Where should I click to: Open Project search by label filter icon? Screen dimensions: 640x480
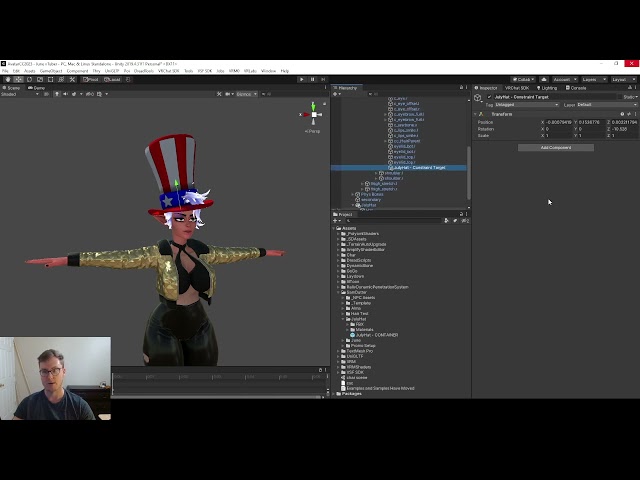[456, 221]
